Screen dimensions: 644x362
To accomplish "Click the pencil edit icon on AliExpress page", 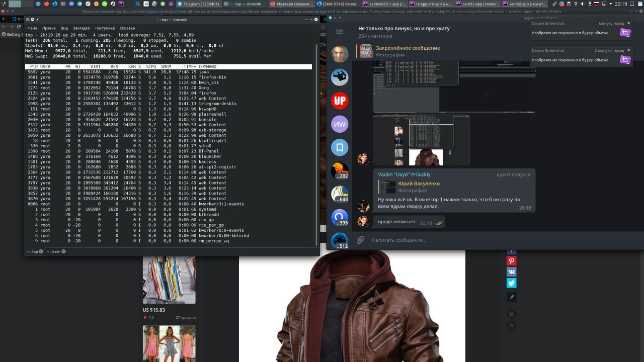I will coord(511,297).
